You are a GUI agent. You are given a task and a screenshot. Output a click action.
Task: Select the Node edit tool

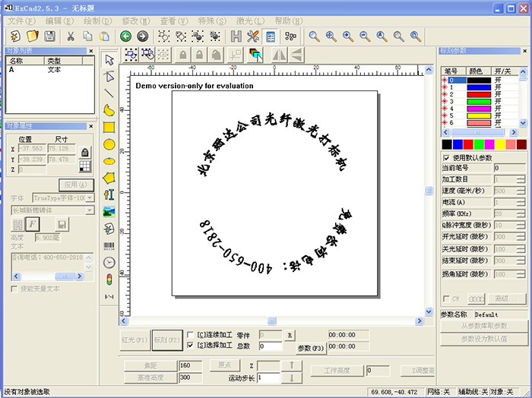[109, 77]
